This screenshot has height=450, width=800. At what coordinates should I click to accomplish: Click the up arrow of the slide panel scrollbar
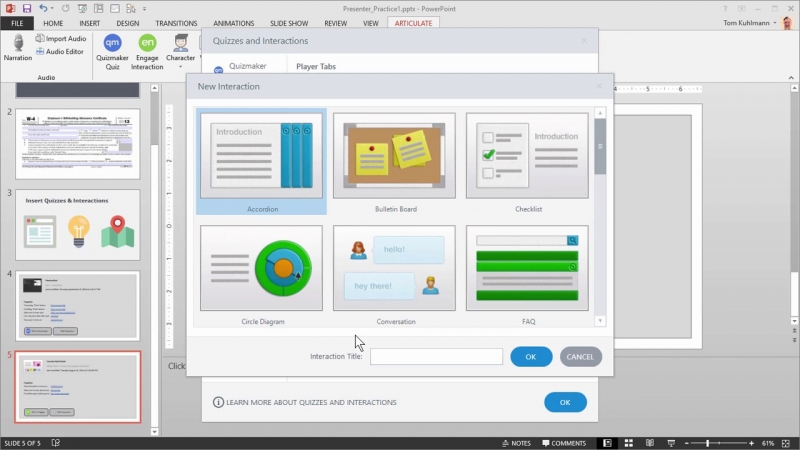coord(155,88)
